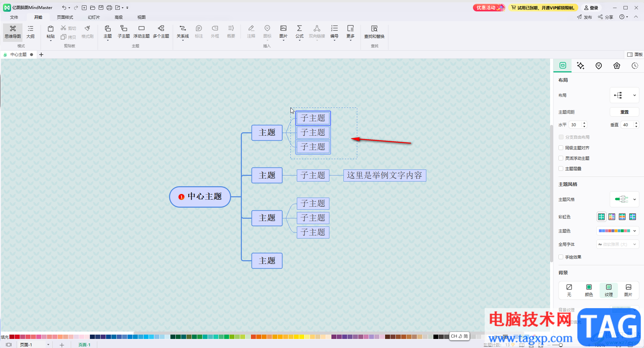The width and height of the screenshot is (644, 348).
Task: Expand the theme style (主题风格) dropdown
Action: (x=624, y=199)
